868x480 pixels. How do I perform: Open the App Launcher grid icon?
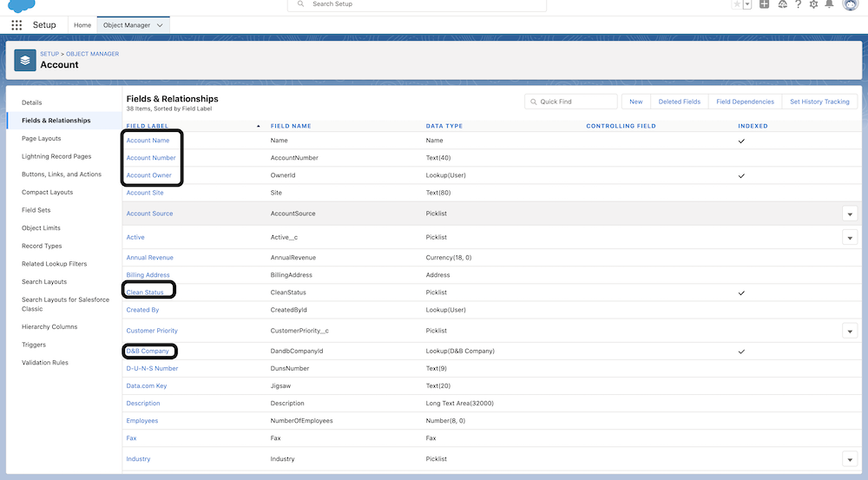tap(16, 25)
